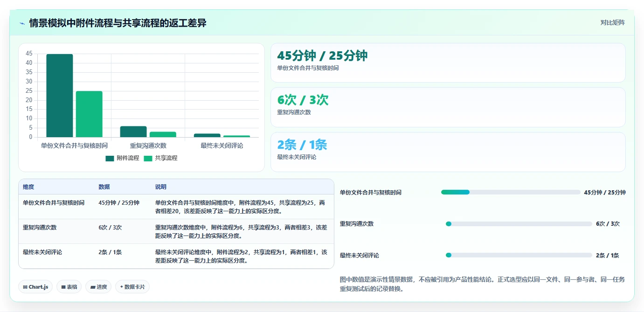Click the light green 共享流程 bar for 单份文件合并与复核时间

click(x=89, y=114)
